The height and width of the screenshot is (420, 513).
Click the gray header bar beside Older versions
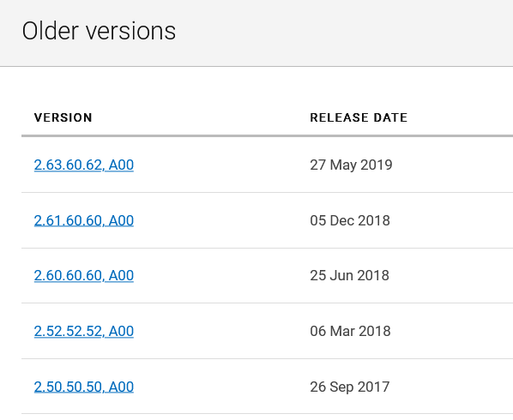click(343, 33)
